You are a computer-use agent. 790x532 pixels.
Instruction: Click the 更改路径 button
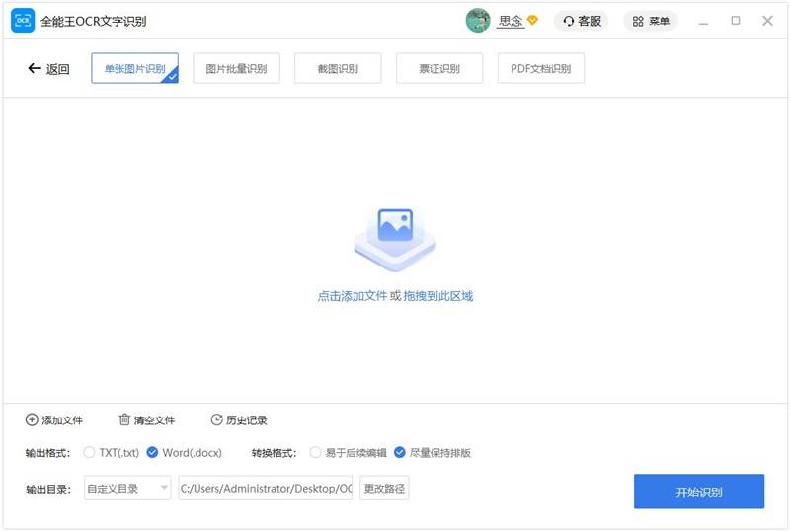[384, 489]
